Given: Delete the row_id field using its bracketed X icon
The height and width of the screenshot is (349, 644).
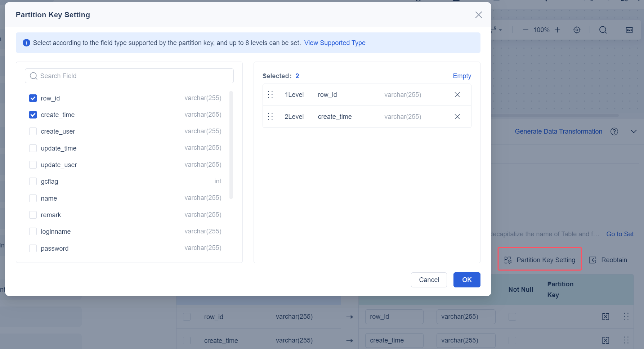Looking at the screenshot, I should point(605,317).
